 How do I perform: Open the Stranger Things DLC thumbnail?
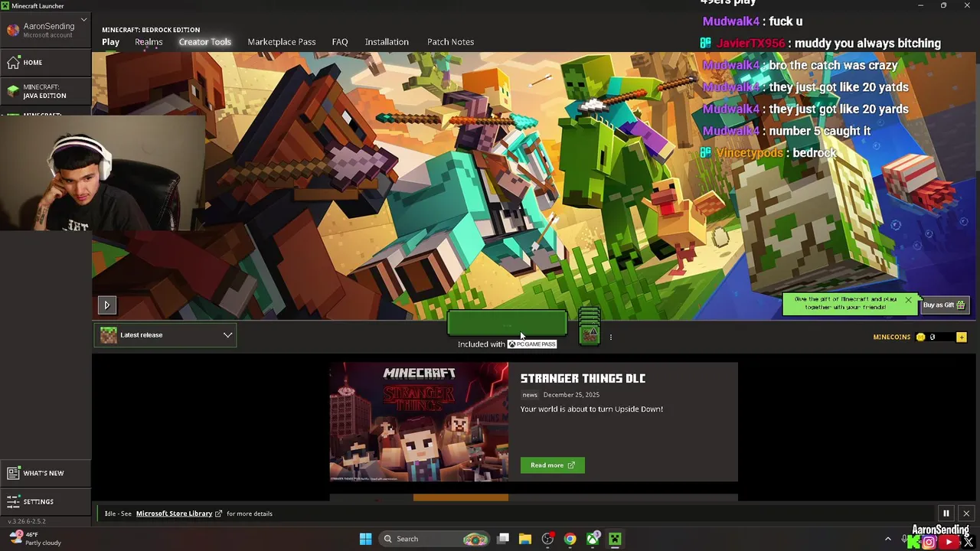pyautogui.click(x=419, y=422)
